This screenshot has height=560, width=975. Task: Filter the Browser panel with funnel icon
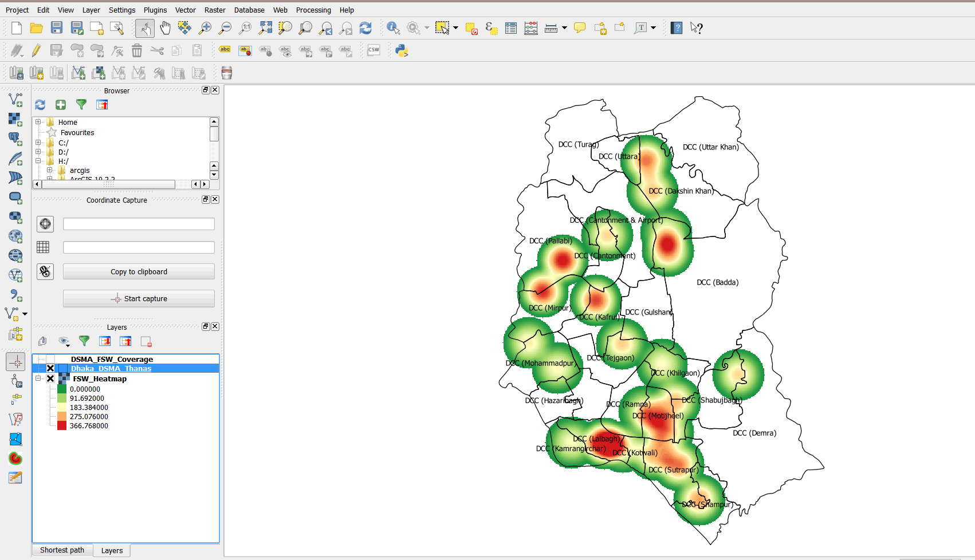click(81, 105)
